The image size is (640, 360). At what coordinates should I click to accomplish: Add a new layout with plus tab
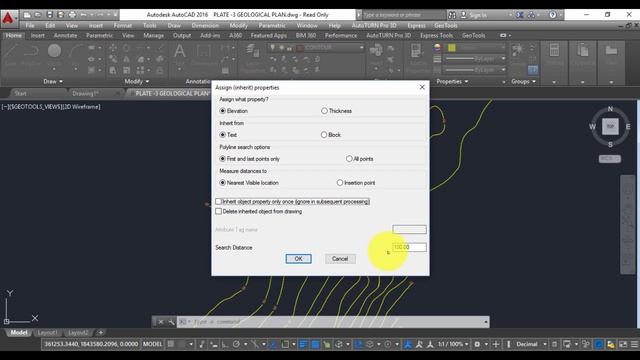[100, 333]
